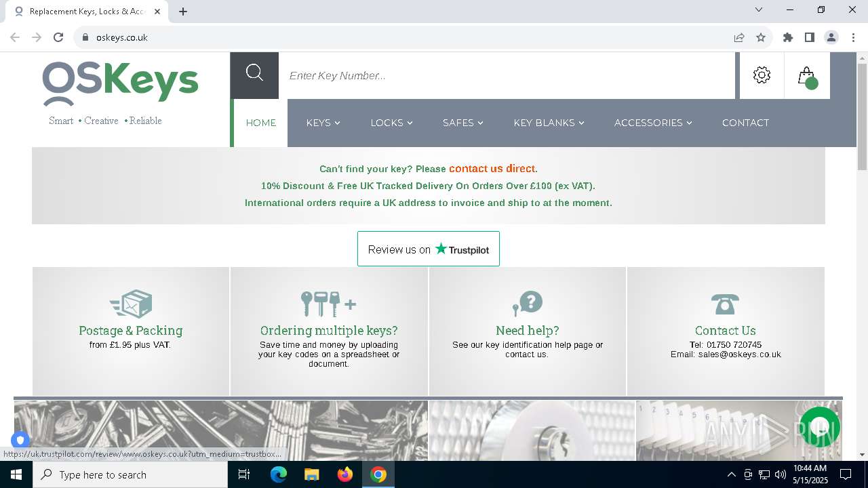The width and height of the screenshot is (868, 488).
Task: Toggle Chrome side panel icon
Action: click(810, 37)
